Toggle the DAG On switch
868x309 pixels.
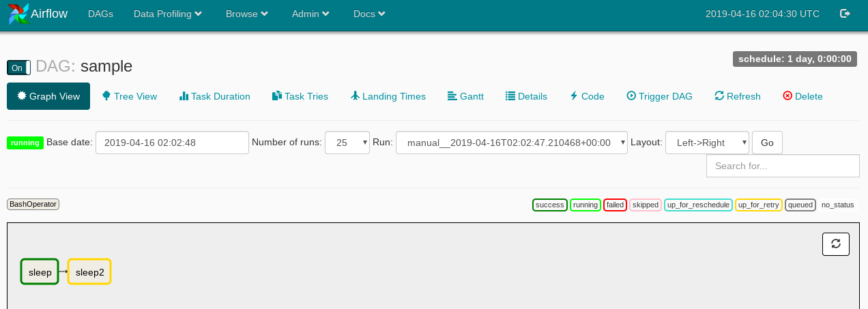pos(18,68)
